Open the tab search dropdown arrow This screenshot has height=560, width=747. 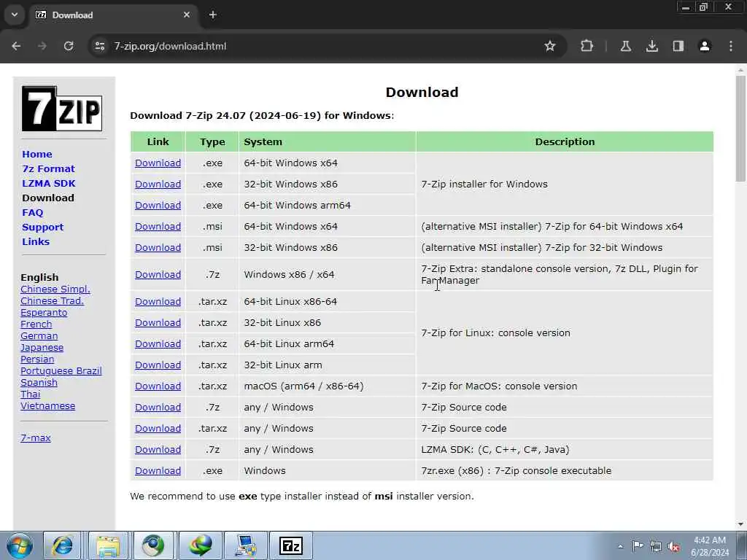(15, 15)
